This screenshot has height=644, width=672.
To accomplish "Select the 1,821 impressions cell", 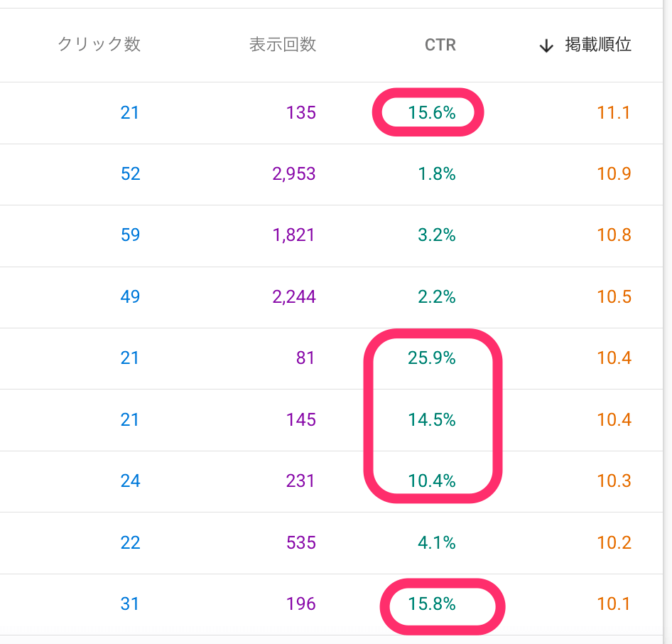I will point(295,235).
